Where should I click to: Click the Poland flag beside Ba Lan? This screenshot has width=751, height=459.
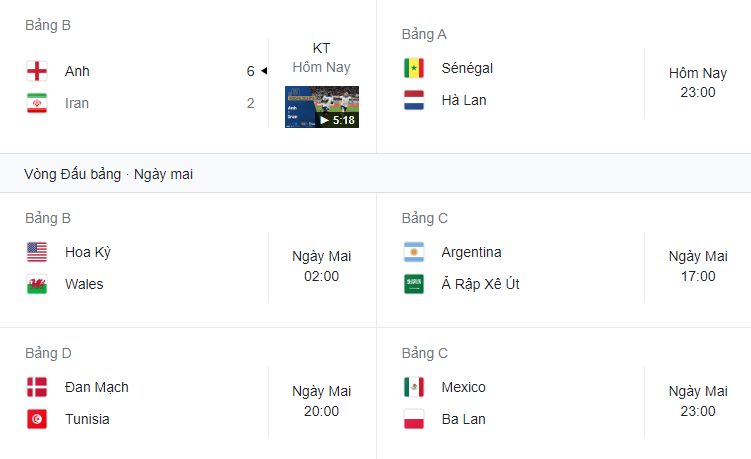point(414,419)
